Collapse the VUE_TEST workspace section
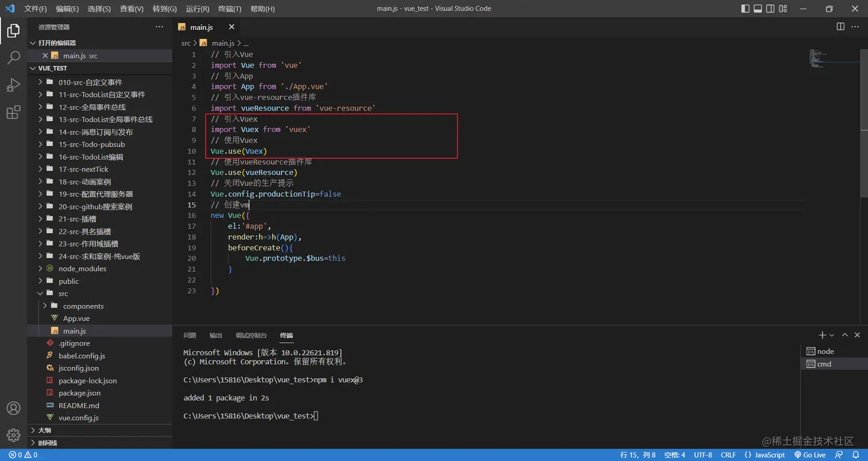 [x=100, y=68]
